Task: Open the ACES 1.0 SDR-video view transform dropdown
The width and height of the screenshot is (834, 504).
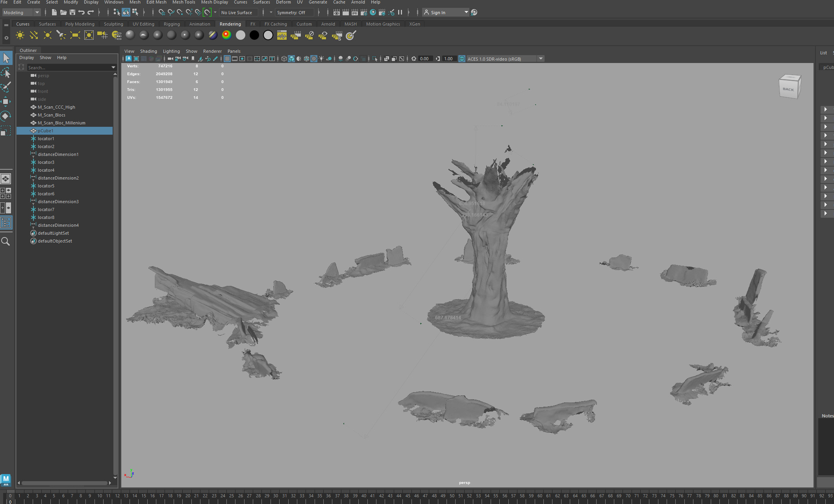Action: pyautogui.click(x=506, y=59)
